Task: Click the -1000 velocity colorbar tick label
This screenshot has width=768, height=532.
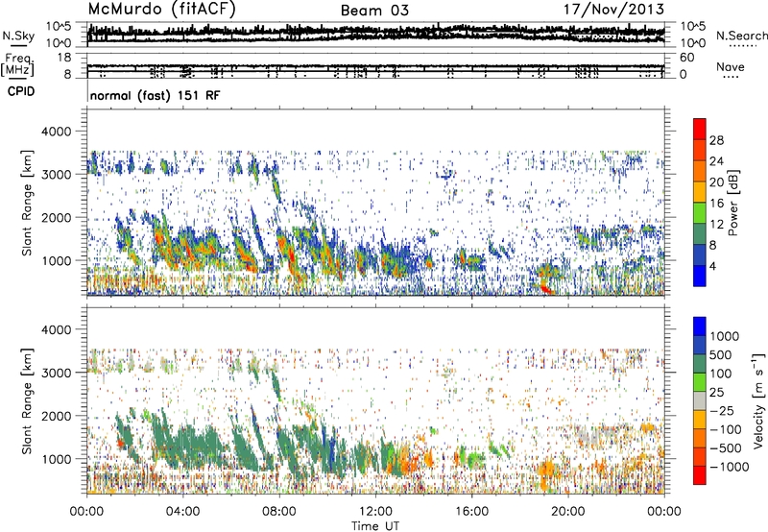Action: pyautogui.click(x=730, y=467)
